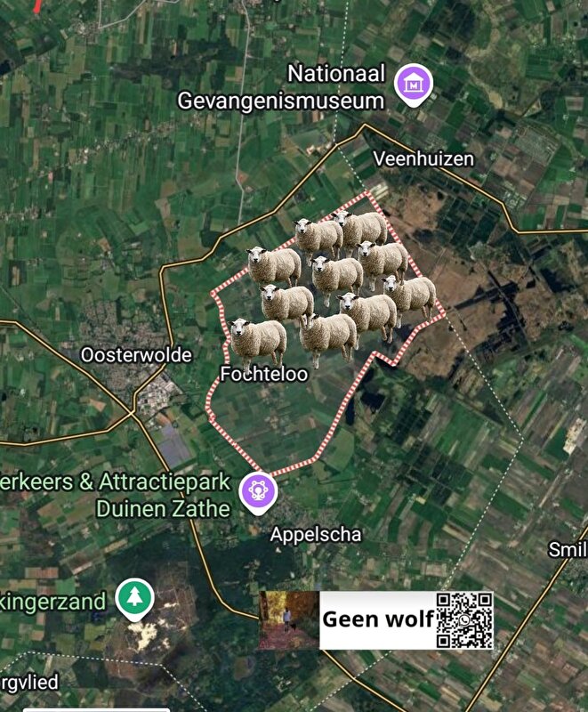Click the Nationaal Gevangenismuseum museum pin
The height and width of the screenshot is (712, 588).
[x=413, y=85]
